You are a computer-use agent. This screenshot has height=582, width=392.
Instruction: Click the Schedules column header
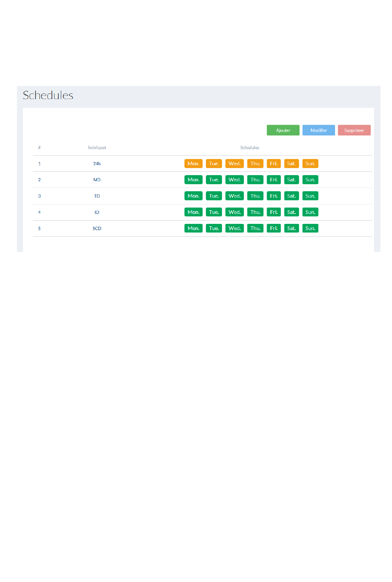[250, 147]
